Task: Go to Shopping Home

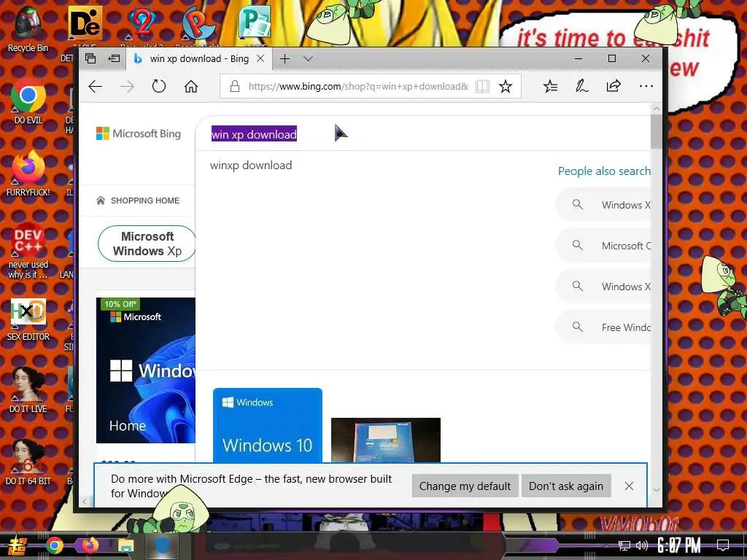Action: (138, 201)
